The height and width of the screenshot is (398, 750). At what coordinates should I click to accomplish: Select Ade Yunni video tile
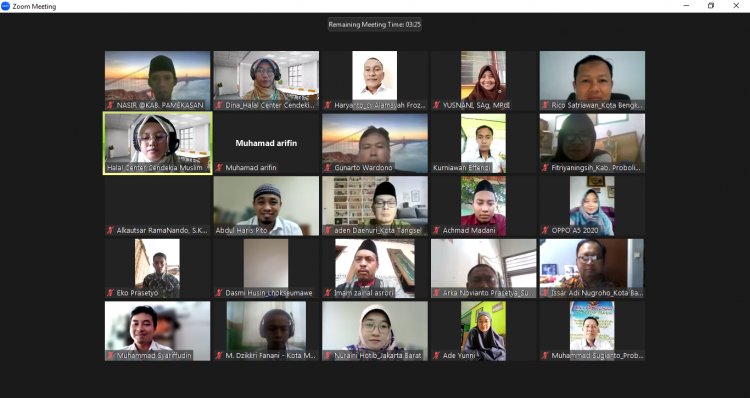tap(484, 331)
